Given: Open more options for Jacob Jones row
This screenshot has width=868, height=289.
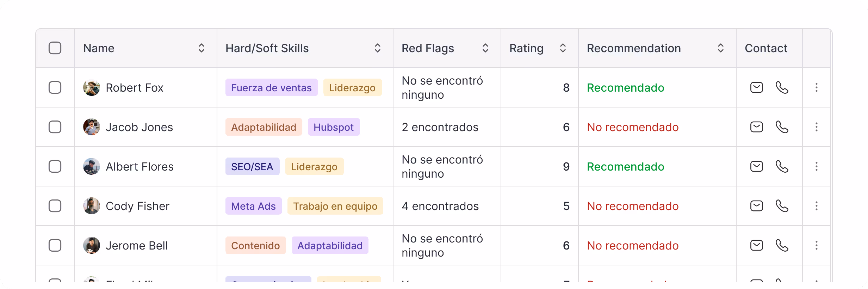Looking at the screenshot, I should pyautogui.click(x=816, y=127).
